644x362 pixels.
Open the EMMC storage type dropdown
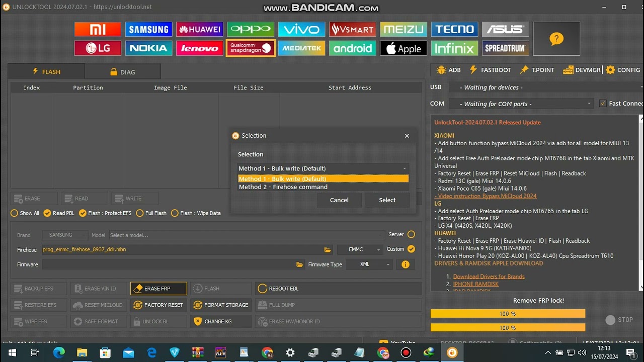(x=360, y=249)
